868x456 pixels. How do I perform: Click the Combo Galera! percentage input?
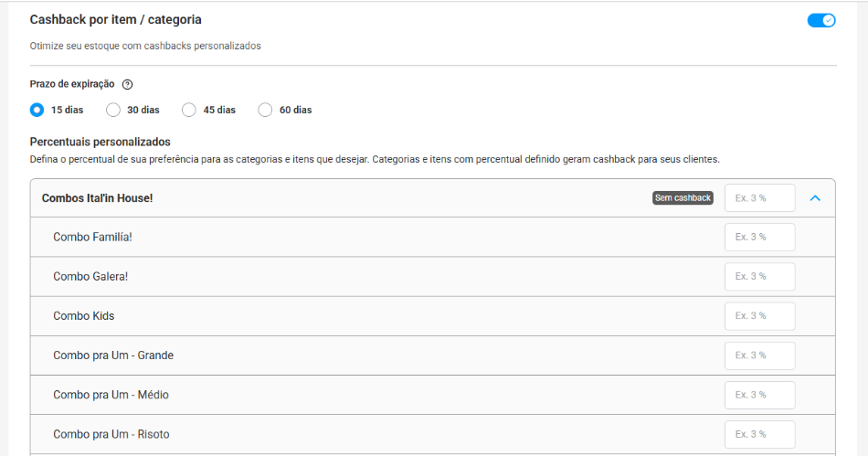[x=759, y=277]
